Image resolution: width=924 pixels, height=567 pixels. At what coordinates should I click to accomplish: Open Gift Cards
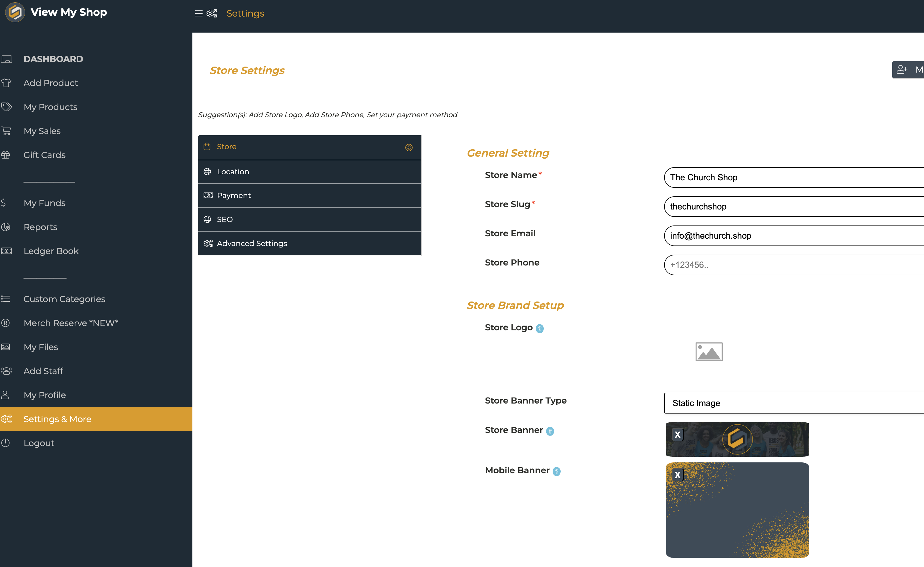pos(45,155)
